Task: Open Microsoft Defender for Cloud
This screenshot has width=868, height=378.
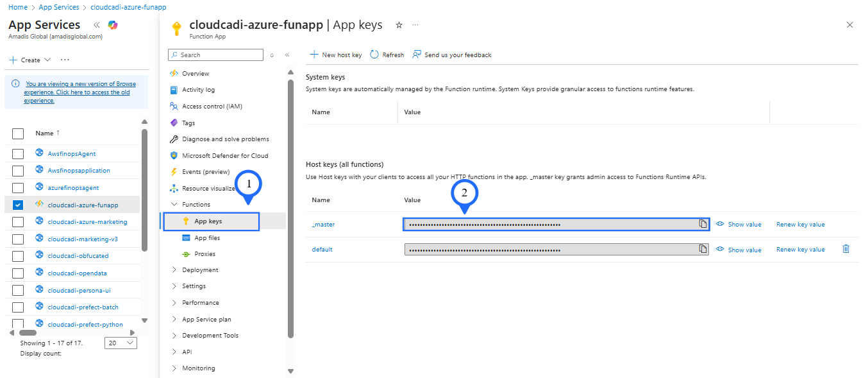Action: coord(224,155)
